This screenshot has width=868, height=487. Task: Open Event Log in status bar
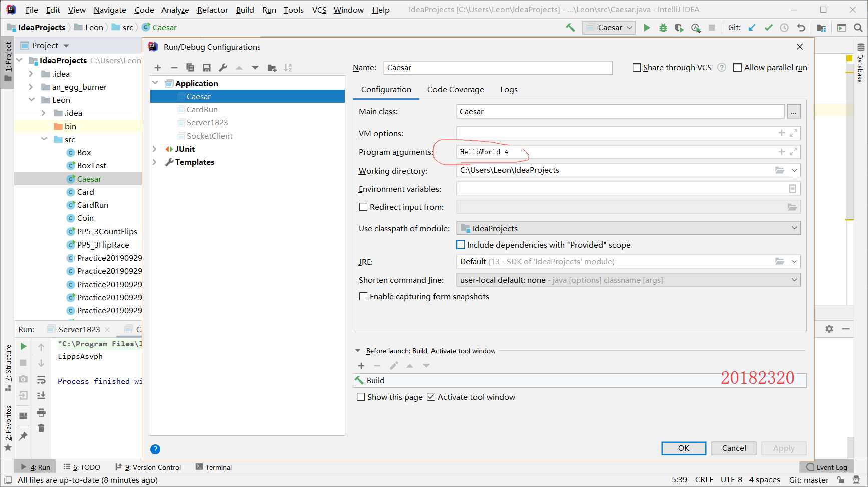pos(827,467)
